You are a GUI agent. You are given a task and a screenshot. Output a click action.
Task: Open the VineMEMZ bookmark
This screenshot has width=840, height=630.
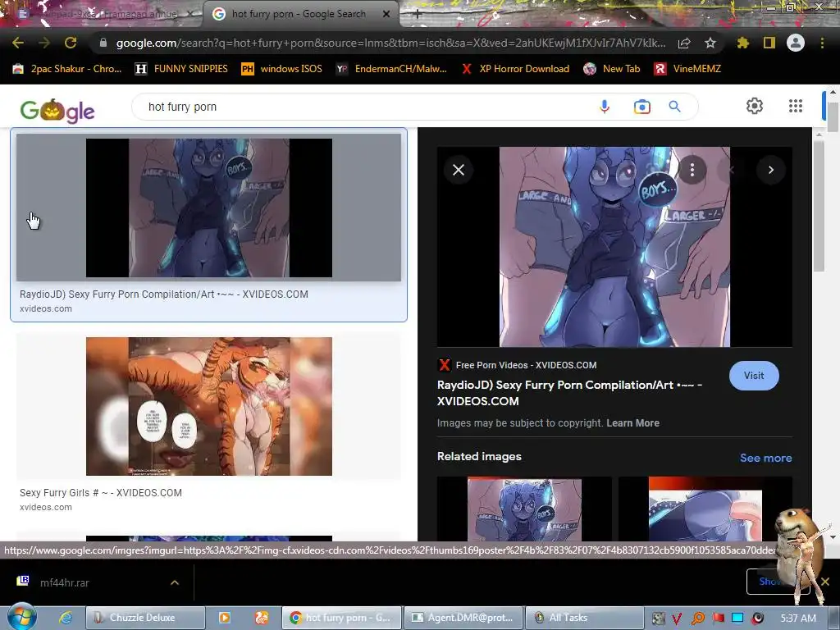pyautogui.click(x=688, y=69)
